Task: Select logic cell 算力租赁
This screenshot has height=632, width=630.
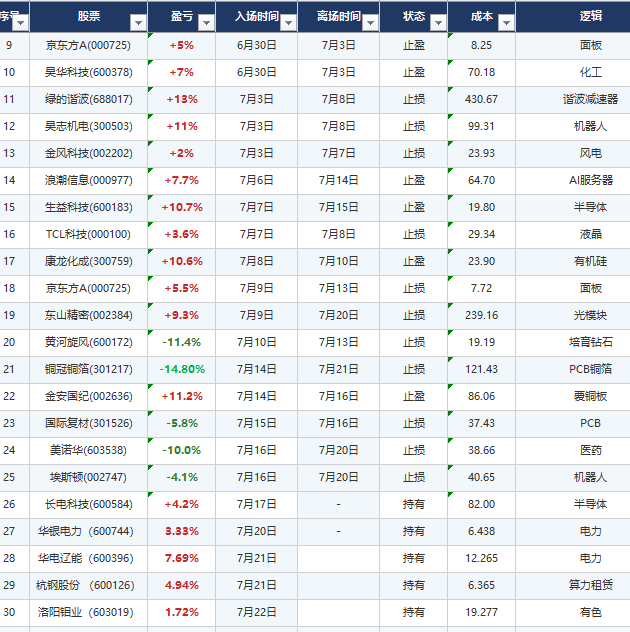Action: (x=573, y=585)
